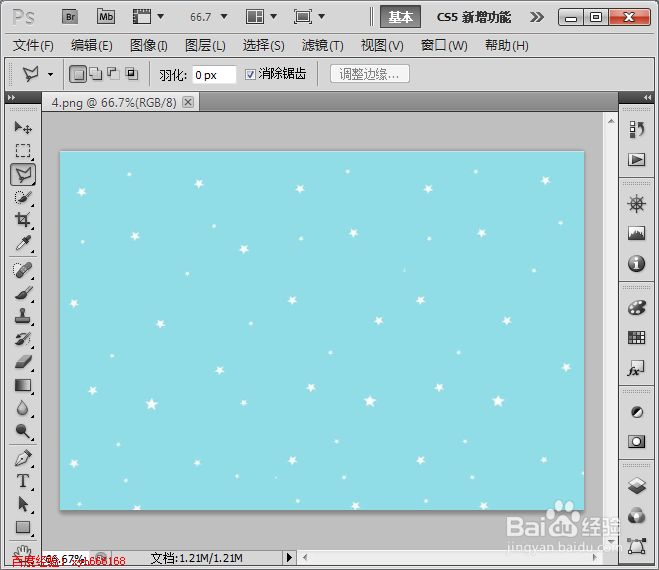Open the File (文件) menu
659x570 pixels.
pyautogui.click(x=33, y=45)
